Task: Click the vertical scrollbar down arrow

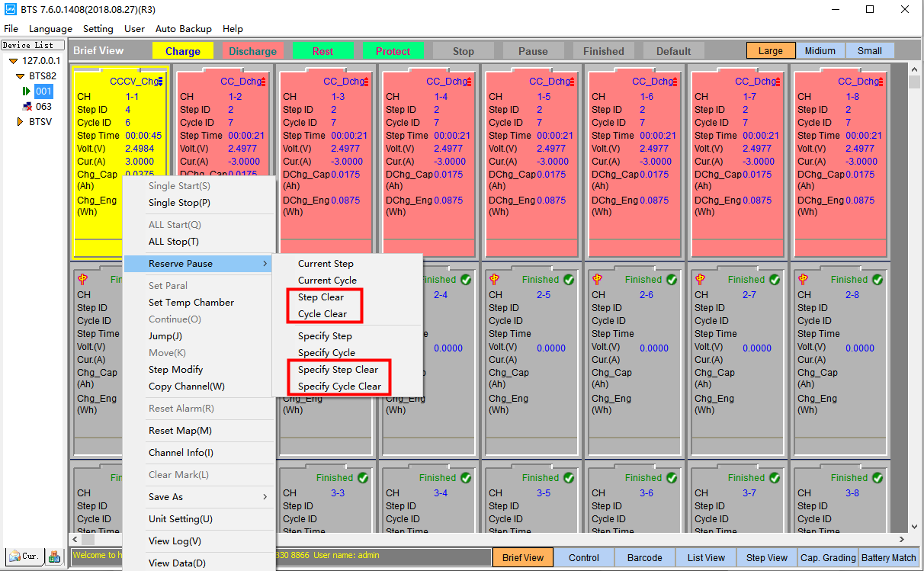Action: pos(915,527)
